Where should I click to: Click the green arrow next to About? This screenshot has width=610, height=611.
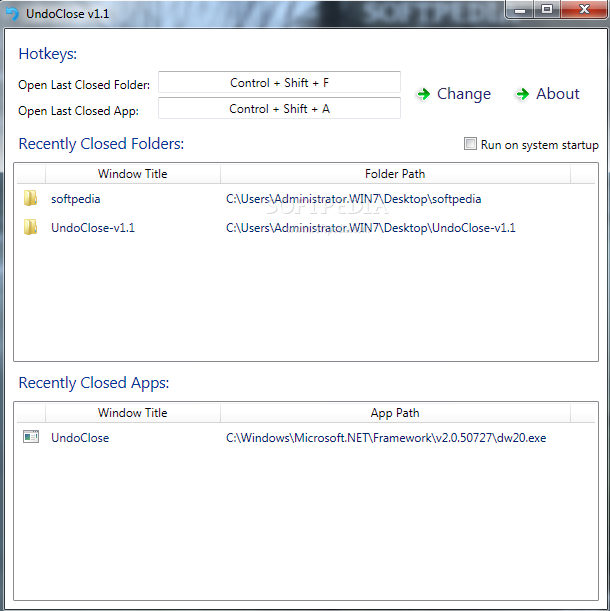pyautogui.click(x=523, y=94)
